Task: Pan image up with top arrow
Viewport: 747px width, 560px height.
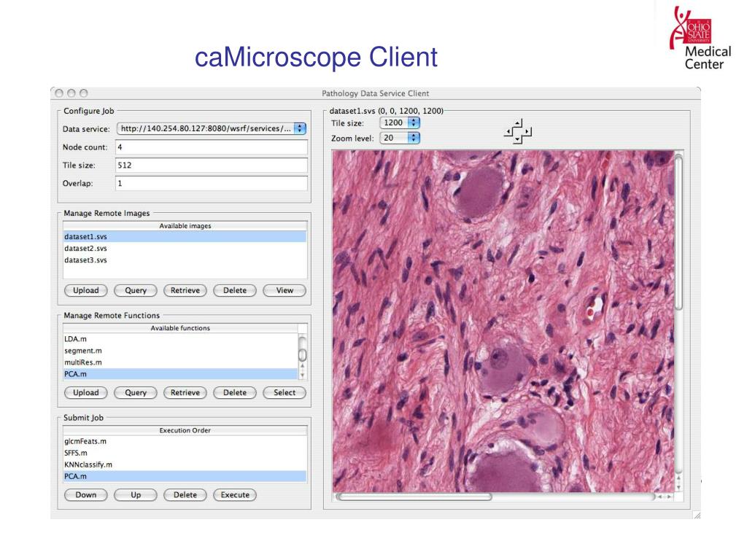Action: [x=518, y=123]
